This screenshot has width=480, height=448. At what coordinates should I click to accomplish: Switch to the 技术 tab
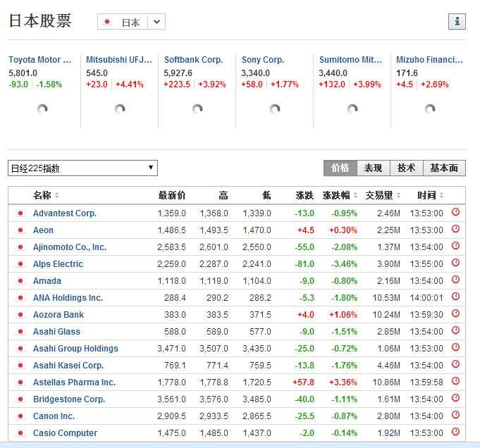pos(407,168)
